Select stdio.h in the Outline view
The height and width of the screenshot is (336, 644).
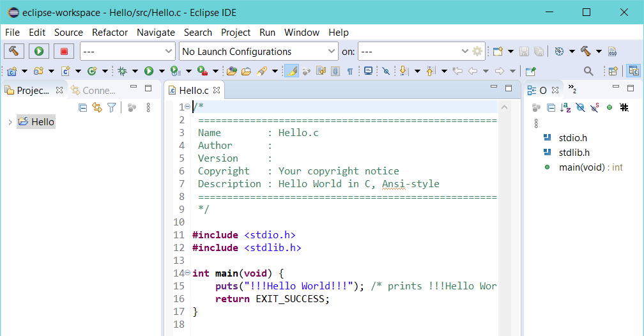pyautogui.click(x=572, y=138)
